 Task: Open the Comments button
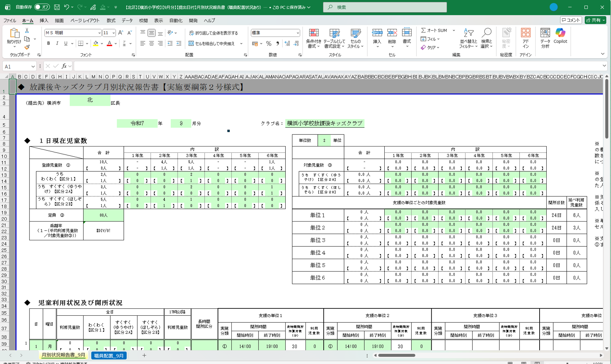coord(571,20)
